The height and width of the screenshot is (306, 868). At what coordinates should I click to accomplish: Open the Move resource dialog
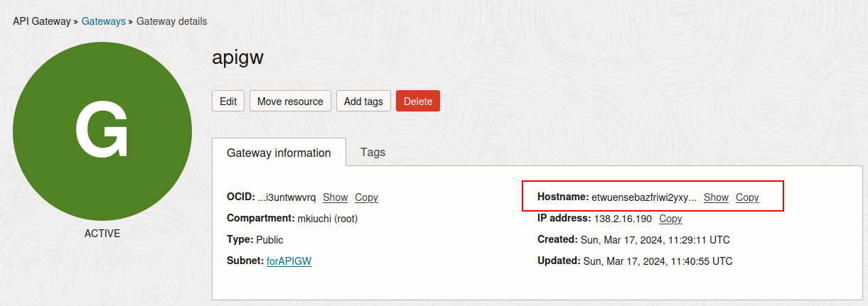[x=290, y=101]
